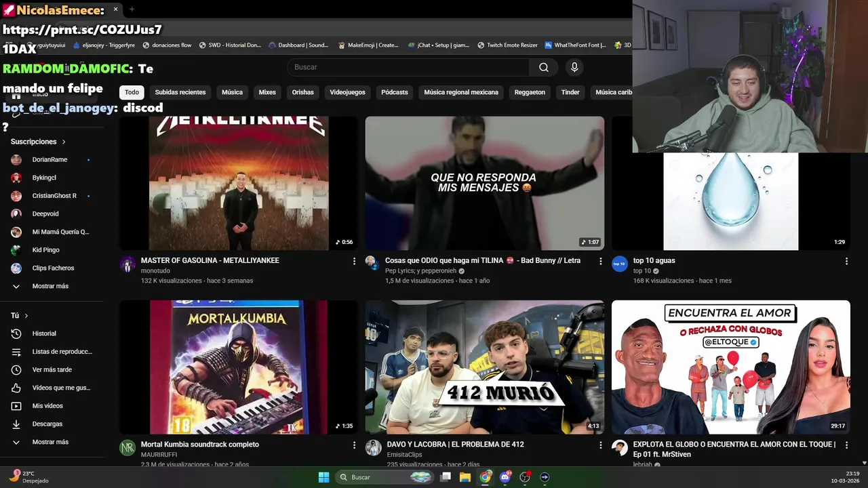Play the METALLIYANKEE video thumbnail

tap(239, 183)
